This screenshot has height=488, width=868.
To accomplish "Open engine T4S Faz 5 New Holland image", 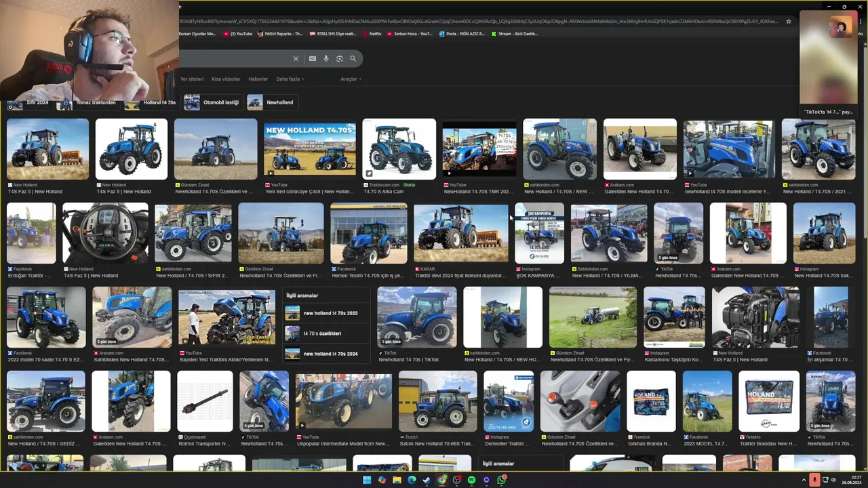I will pos(755,317).
